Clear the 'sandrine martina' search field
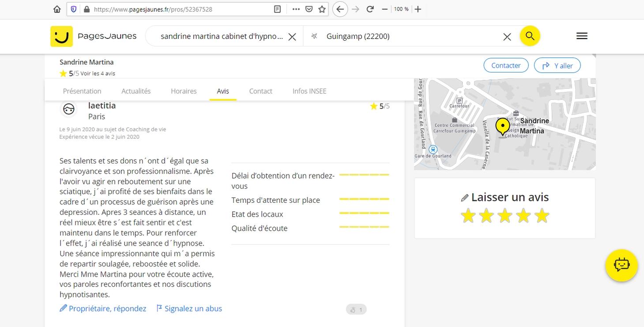Viewport: 644px width, 327px height. click(292, 37)
